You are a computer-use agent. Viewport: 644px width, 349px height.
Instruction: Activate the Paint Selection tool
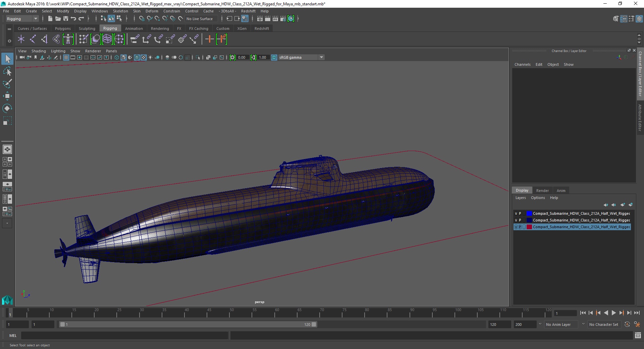click(x=7, y=84)
